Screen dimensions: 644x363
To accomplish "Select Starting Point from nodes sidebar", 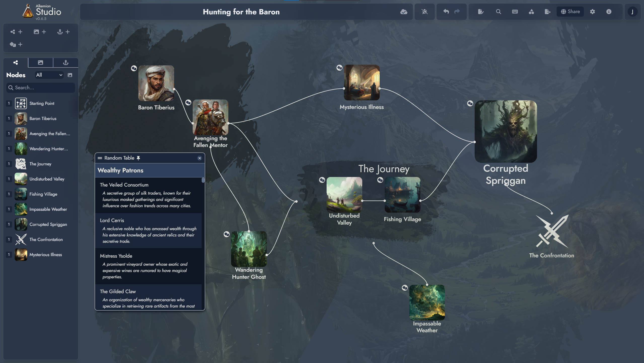I will pyautogui.click(x=42, y=104).
